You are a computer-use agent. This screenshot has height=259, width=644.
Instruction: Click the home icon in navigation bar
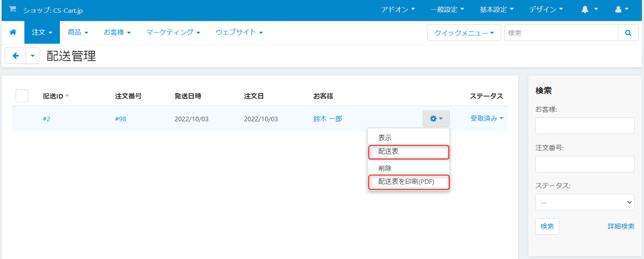[13, 32]
